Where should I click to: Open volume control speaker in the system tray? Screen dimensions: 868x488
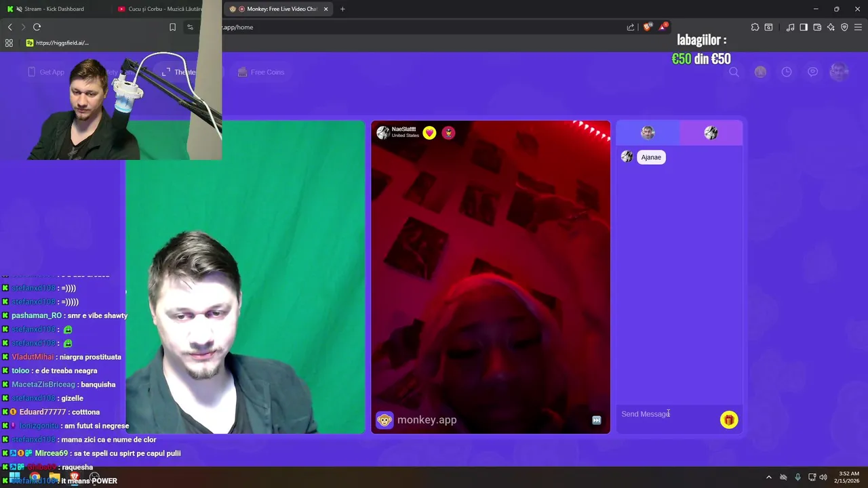[x=823, y=477]
